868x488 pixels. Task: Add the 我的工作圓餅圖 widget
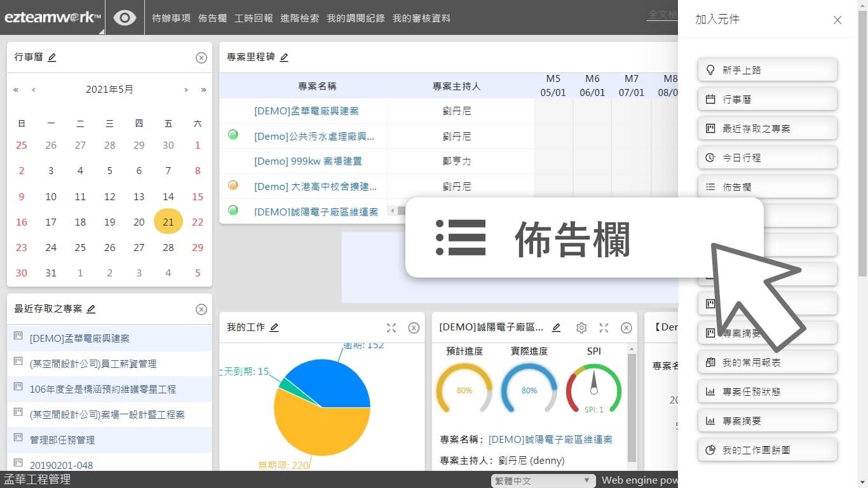[x=767, y=450]
